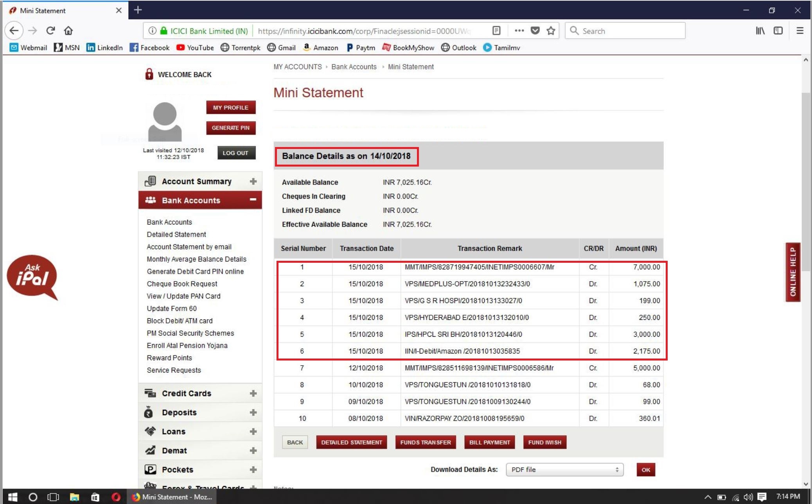Click the browser home icon
Image resolution: width=812 pixels, height=504 pixels.
click(x=68, y=30)
